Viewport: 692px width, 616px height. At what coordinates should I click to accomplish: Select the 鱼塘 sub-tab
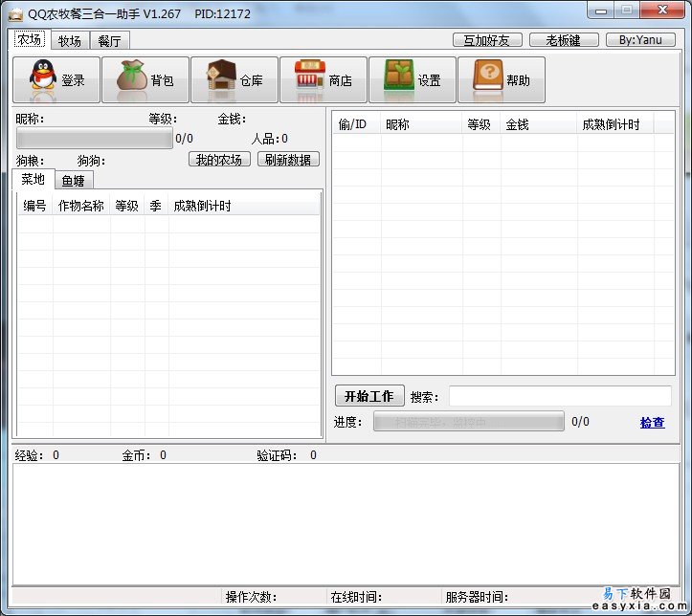pyautogui.click(x=74, y=181)
